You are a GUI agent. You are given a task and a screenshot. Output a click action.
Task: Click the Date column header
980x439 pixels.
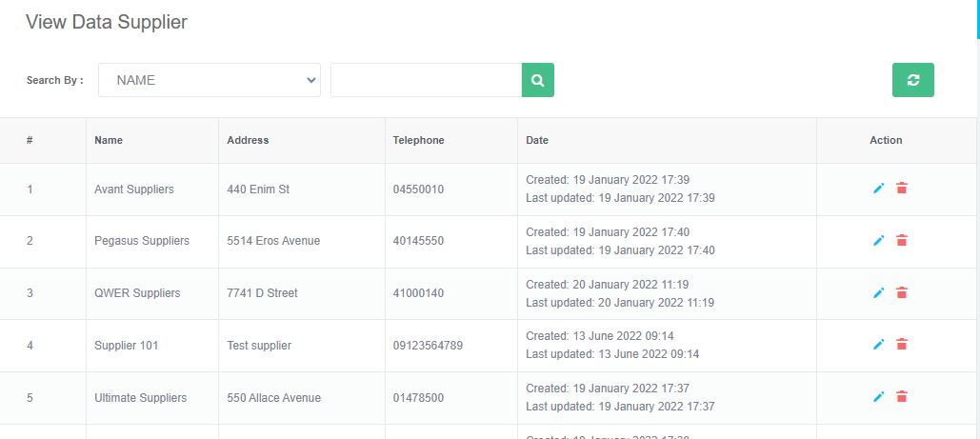pyautogui.click(x=537, y=140)
